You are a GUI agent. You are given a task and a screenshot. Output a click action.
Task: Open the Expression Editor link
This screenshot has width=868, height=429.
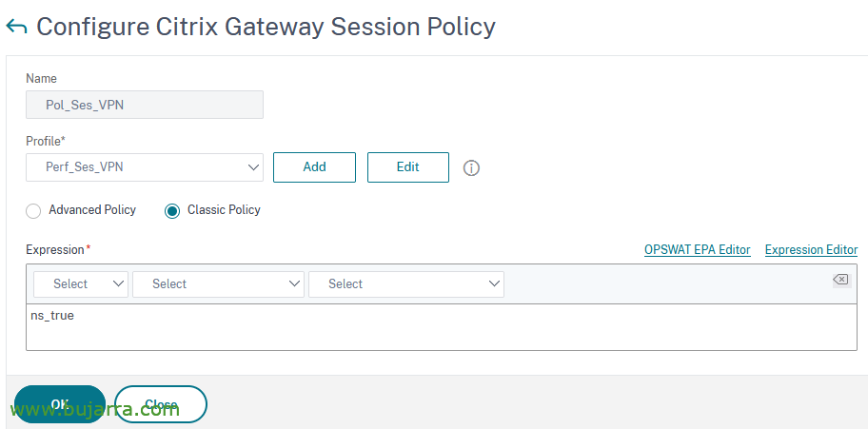[x=811, y=249]
